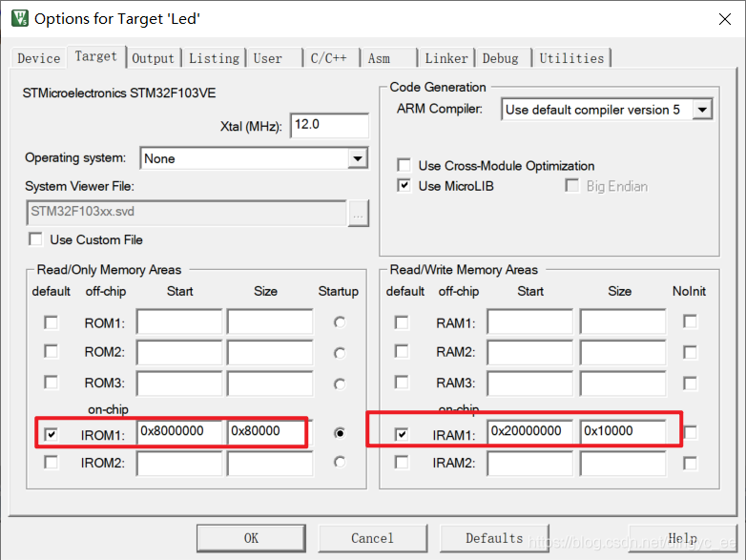The height and width of the screenshot is (560, 746).
Task: Click the Xtal (MHz) input field
Action: pos(329,126)
